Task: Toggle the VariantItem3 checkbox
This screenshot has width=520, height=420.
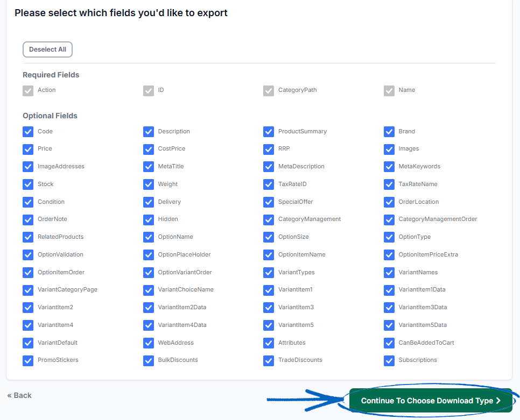Action: [269, 308]
